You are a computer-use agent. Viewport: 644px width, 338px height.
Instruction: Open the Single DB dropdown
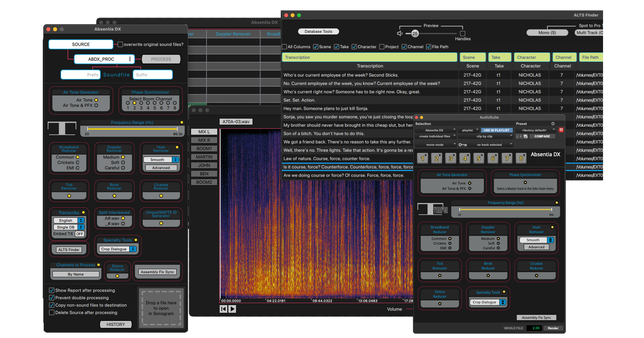point(69,227)
